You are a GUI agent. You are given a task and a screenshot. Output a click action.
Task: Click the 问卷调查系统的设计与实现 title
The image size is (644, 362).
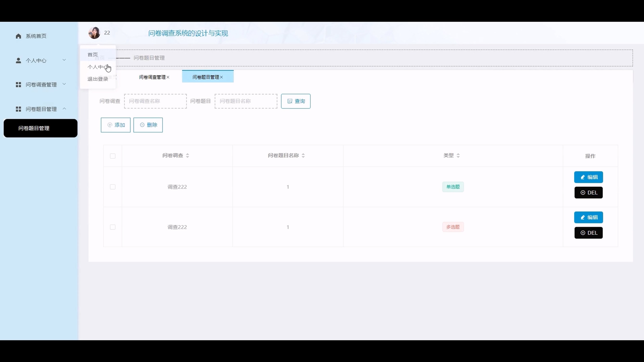pos(188,33)
